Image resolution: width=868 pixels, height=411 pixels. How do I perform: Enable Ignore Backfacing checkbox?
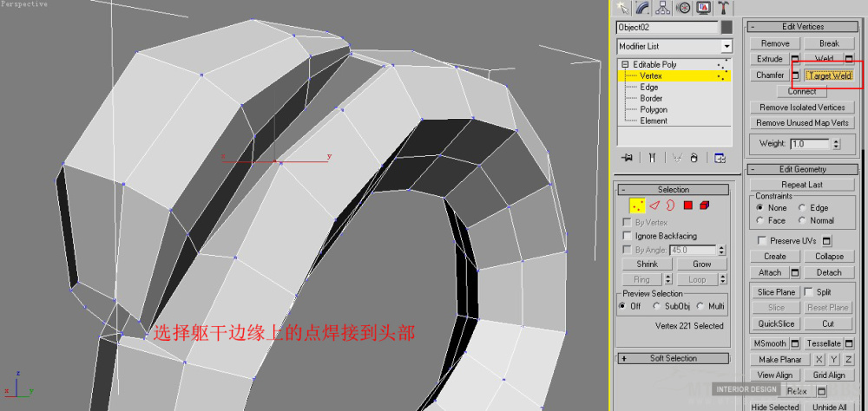[628, 236]
